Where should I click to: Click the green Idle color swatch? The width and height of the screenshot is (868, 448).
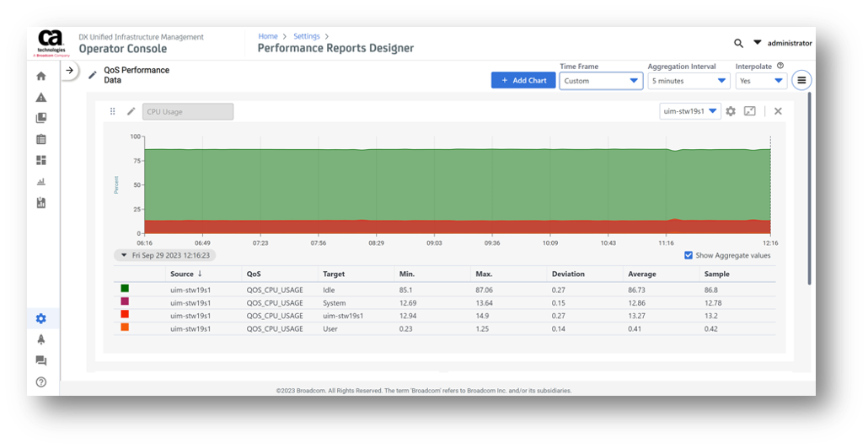(125, 288)
